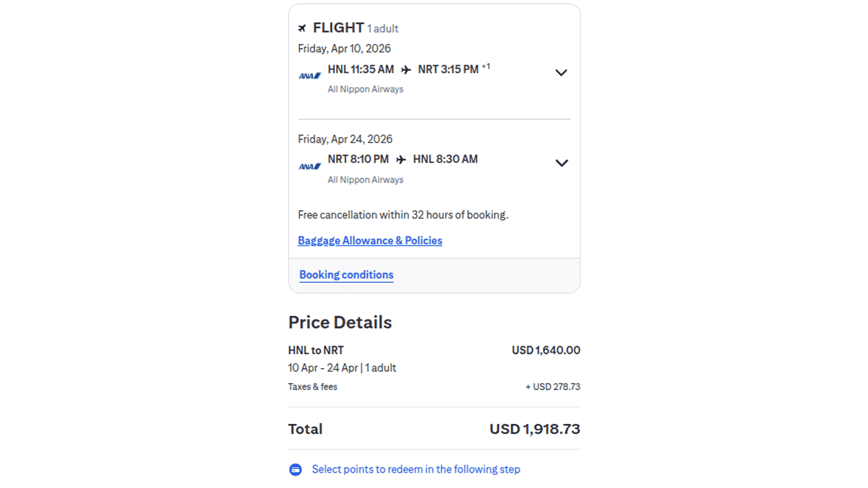Click the blue points redemption coin icon
868x488 pixels.
coord(296,469)
